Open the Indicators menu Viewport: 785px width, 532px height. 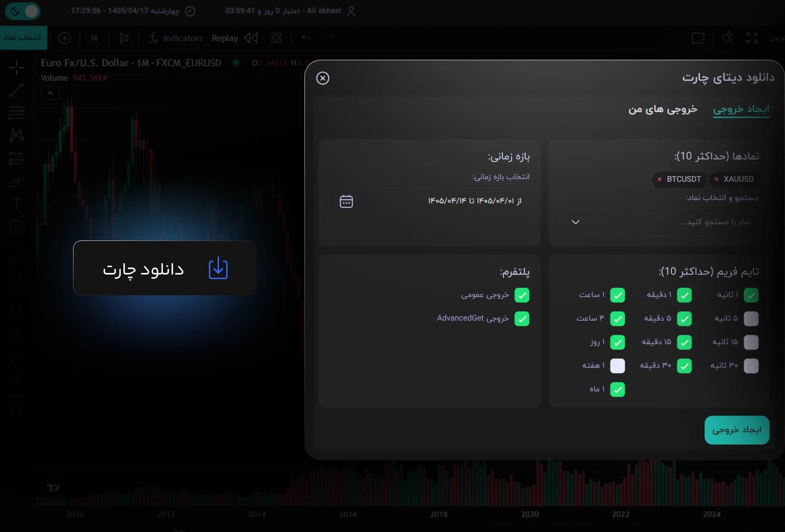176,38
